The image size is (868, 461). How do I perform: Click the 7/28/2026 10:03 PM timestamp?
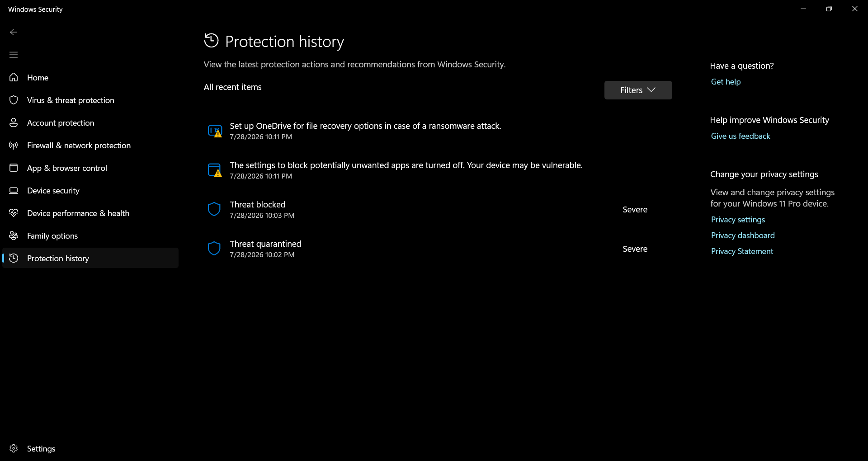262,216
